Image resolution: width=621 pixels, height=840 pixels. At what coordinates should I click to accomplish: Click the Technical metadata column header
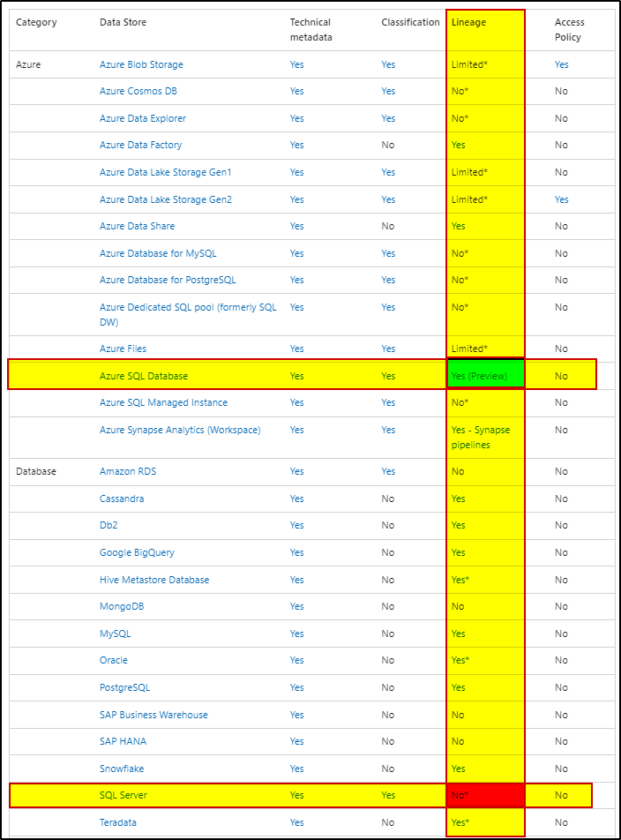(x=311, y=30)
